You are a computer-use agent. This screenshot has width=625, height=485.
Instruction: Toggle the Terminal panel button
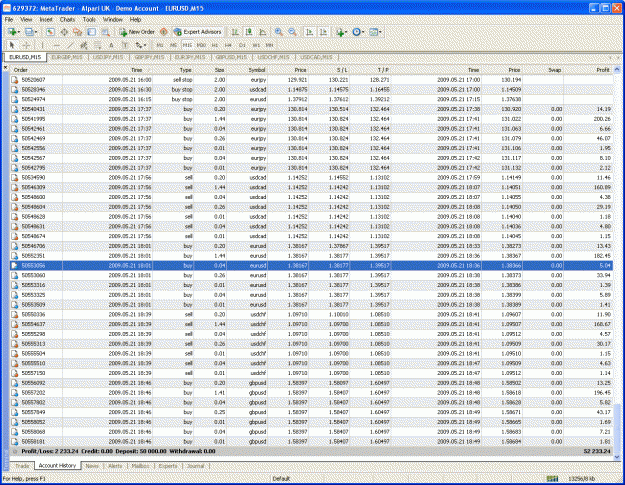92,32
